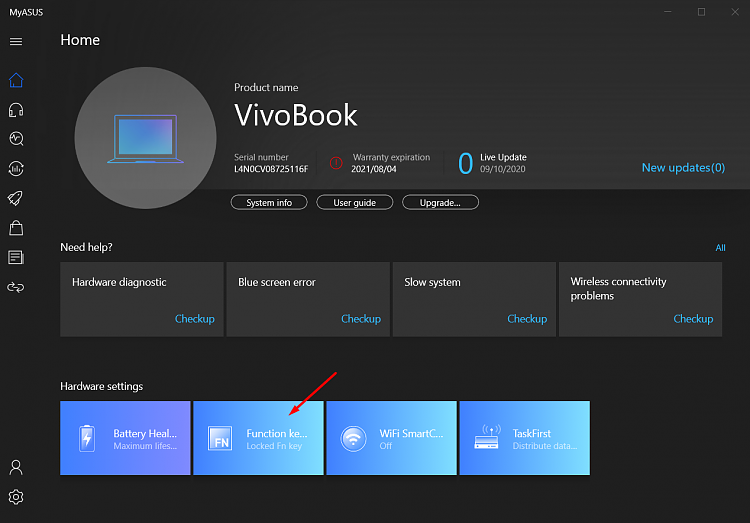Image resolution: width=750 pixels, height=523 pixels.
Task: Open WiFi SmartConnect tile
Action: (391, 438)
